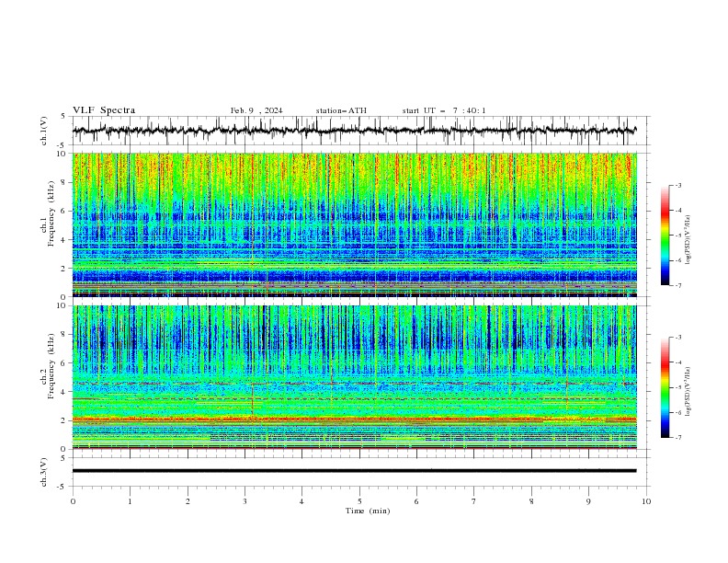Image resolution: width=728 pixels, height=563 pixels.
Task: Click the time axis tick label '3'
Action: pyautogui.click(x=245, y=501)
